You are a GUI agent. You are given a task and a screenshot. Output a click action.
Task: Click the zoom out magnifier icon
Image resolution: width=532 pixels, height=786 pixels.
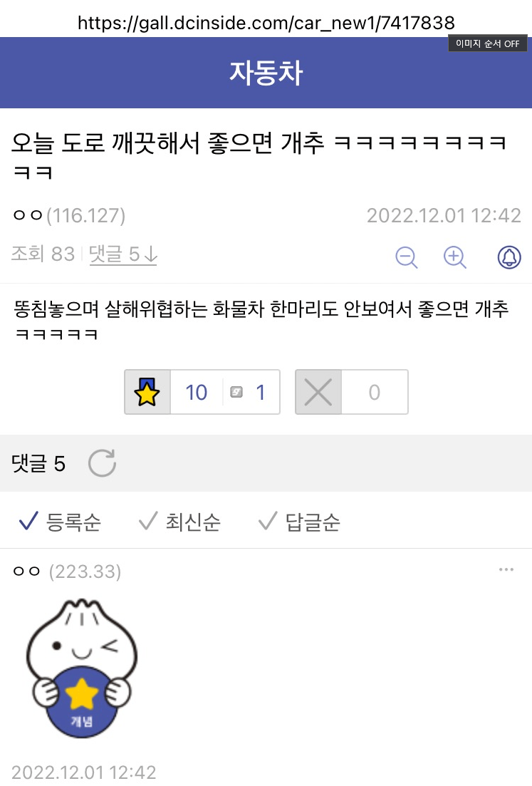[x=406, y=257]
